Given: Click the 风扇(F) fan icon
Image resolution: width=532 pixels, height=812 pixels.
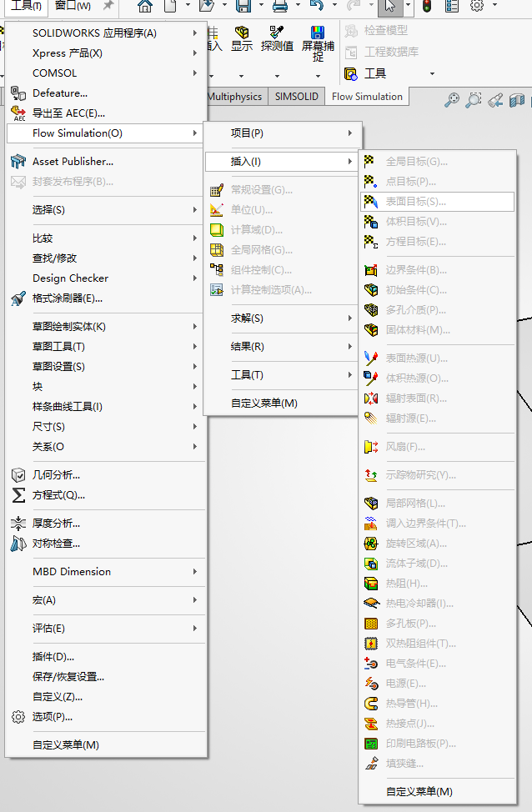Looking at the screenshot, I should coord(370,446).
